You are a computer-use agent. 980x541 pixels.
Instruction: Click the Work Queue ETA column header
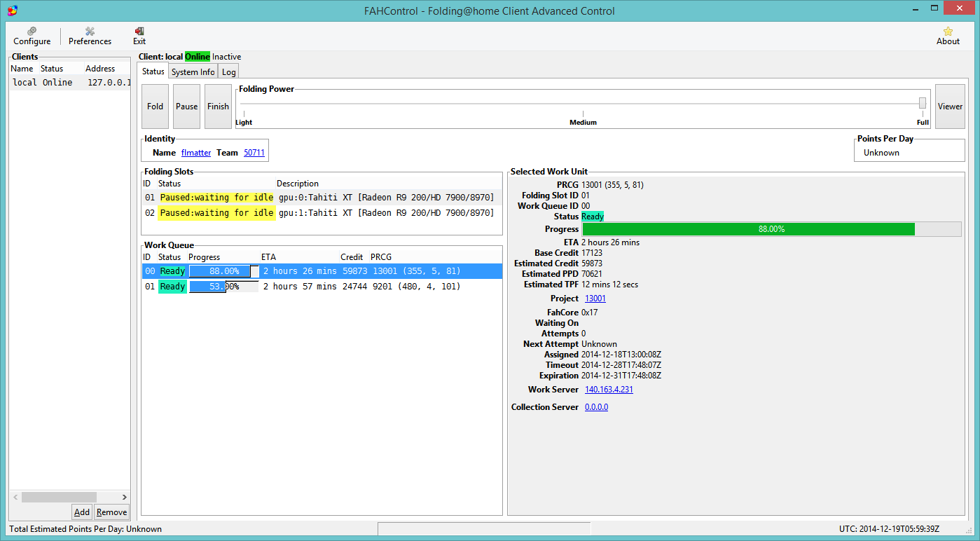pyautogui.click(x=268, y=257)
